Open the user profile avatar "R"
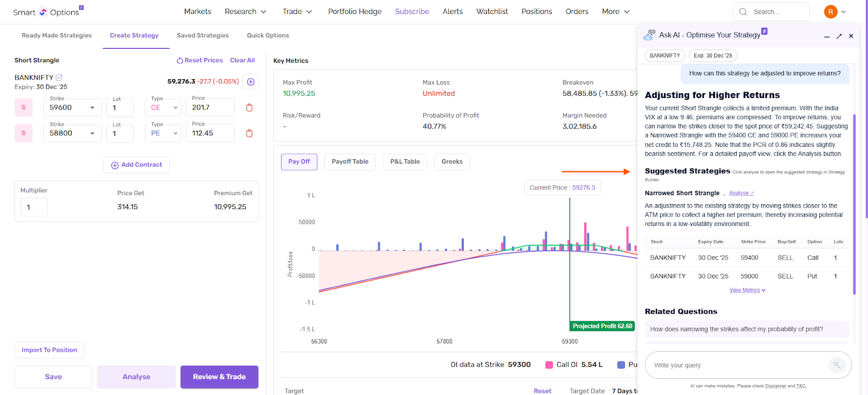The width and height of the screenshot is (868, 395). pos(830,12)
